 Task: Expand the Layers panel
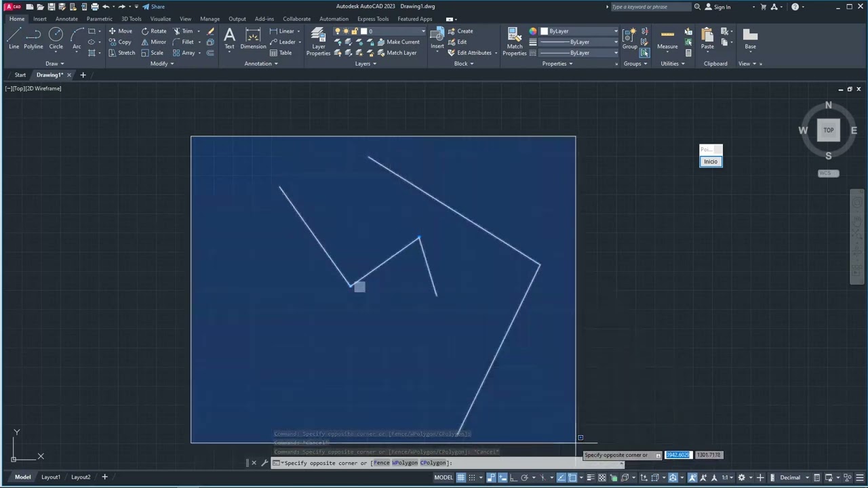366,64
